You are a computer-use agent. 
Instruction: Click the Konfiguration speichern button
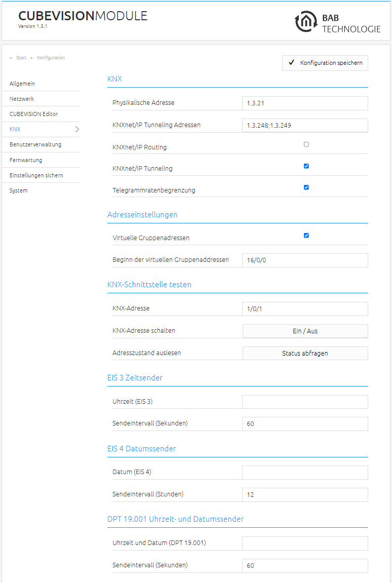click(x=325, y=63)
